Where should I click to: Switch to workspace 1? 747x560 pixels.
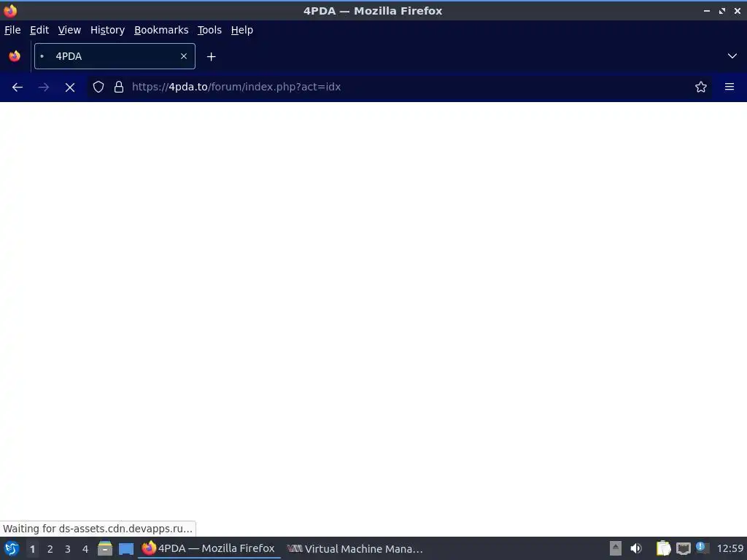click(x=32, y=549)
